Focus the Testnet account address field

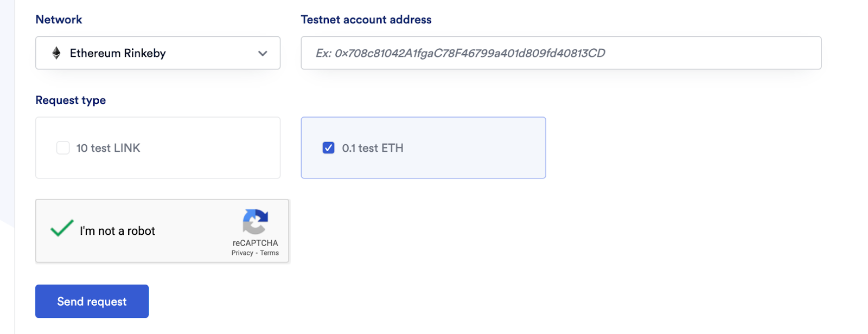coord(561,53)
